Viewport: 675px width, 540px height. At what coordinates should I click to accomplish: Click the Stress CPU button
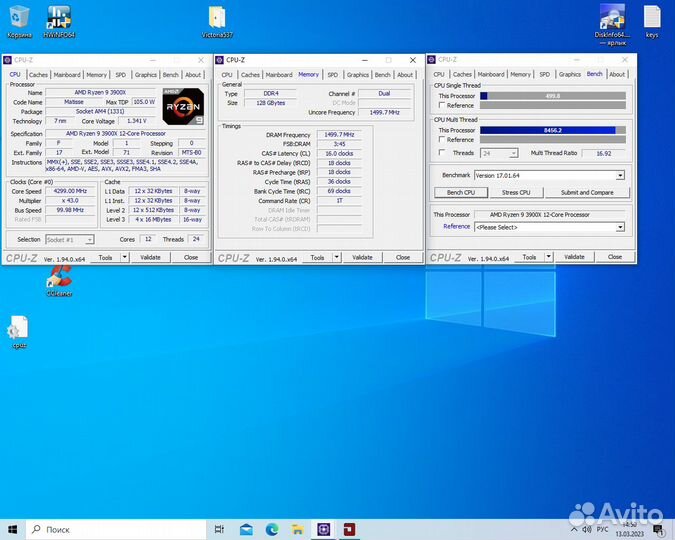[516, 192]
